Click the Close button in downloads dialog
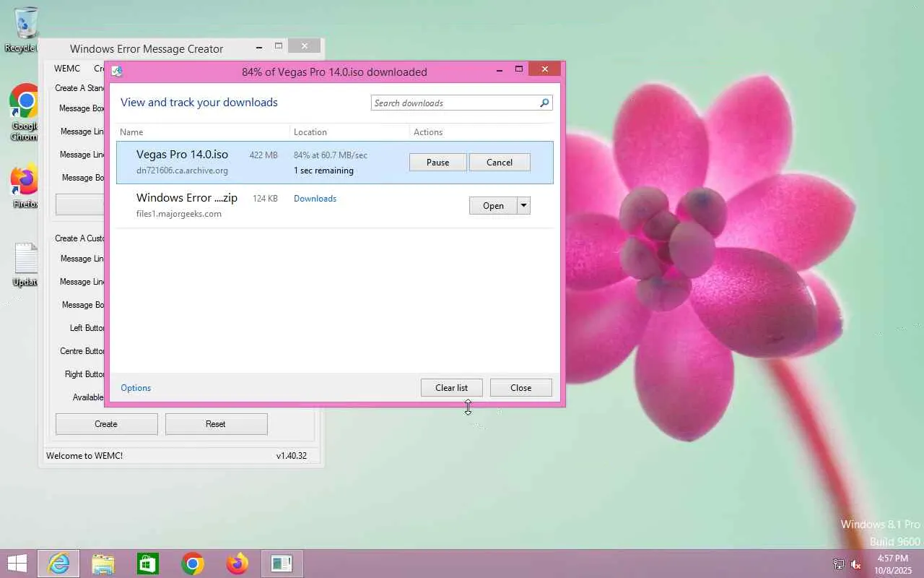Screen dimensions: 924x578 (520, 388)
